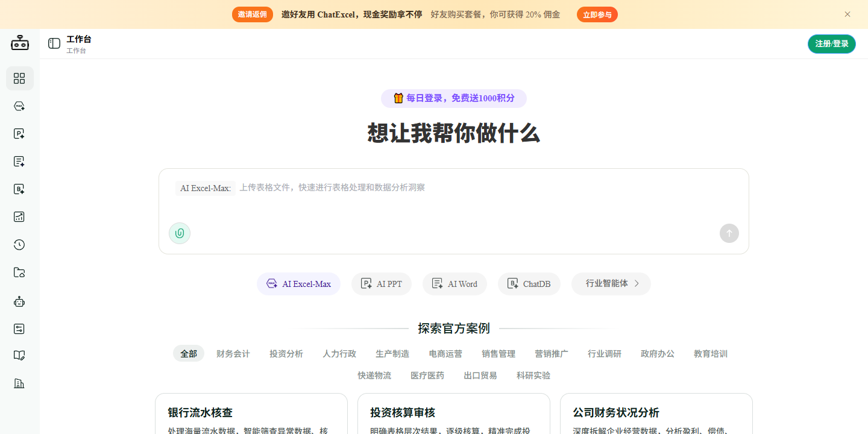The width and height of the screenshot is (868, 434).
Task: Toggle the sidebar panel icon beside 工作台
Action: [54, 43]
